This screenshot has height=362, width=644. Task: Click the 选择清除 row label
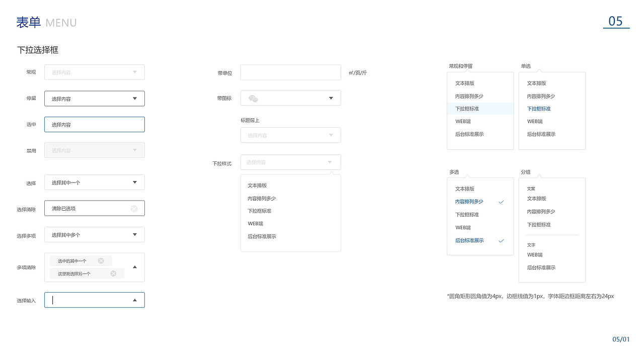click(26, 209)
